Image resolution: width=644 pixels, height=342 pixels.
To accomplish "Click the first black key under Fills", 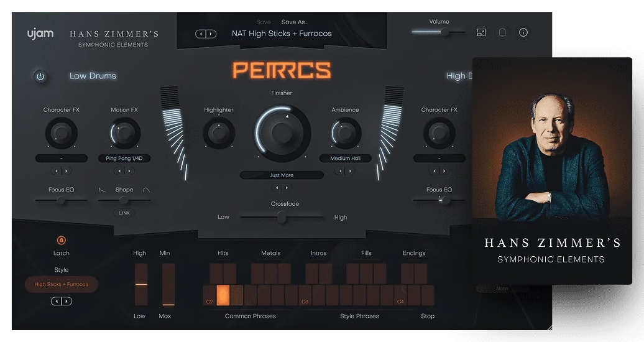I will (x=353, y=274).
